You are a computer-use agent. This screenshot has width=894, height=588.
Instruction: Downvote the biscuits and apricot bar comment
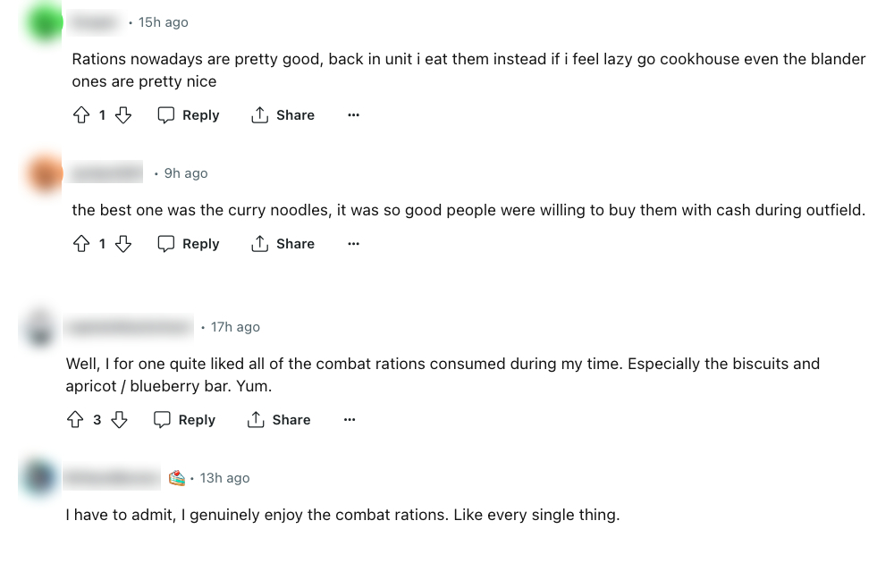click(119, 420)
